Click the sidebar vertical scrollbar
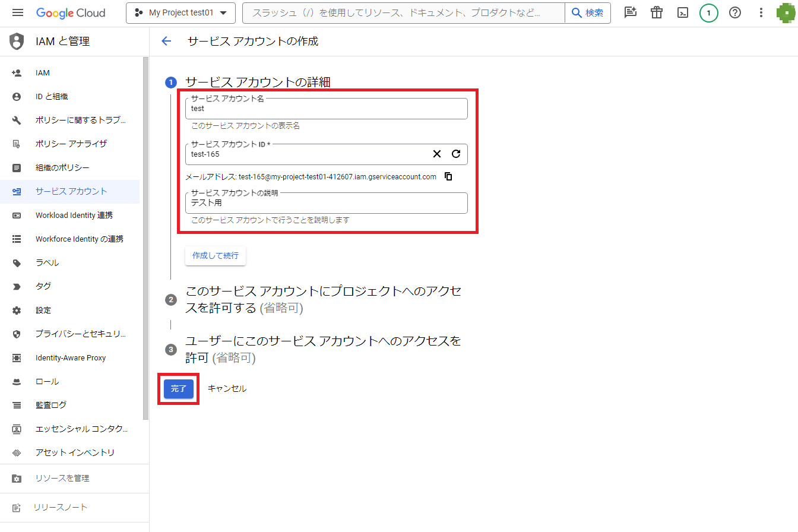This screenshot has width=798, height=532. point(145,237)
